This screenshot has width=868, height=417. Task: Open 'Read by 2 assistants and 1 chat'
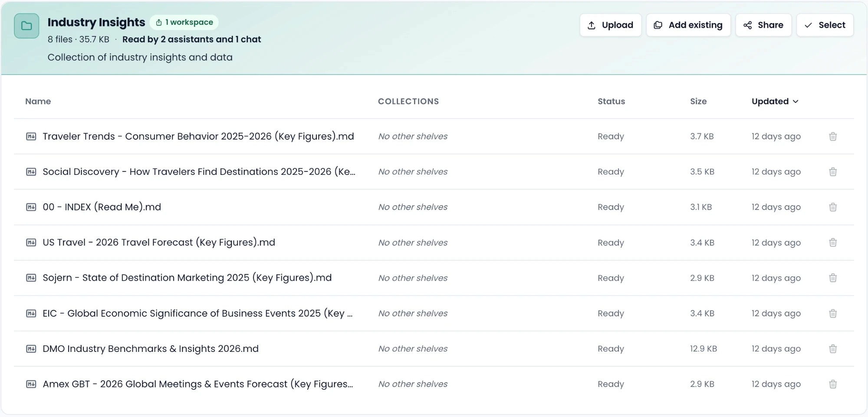click(x=191, y=39)
